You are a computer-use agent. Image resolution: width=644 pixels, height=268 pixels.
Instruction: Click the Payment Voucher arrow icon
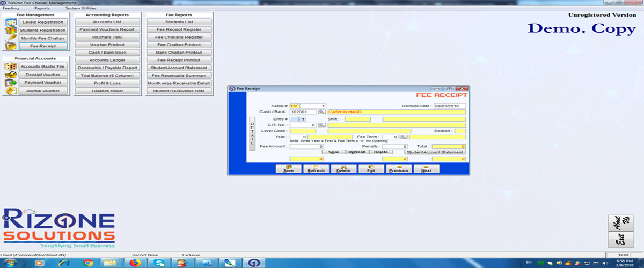tap(10, 83)
